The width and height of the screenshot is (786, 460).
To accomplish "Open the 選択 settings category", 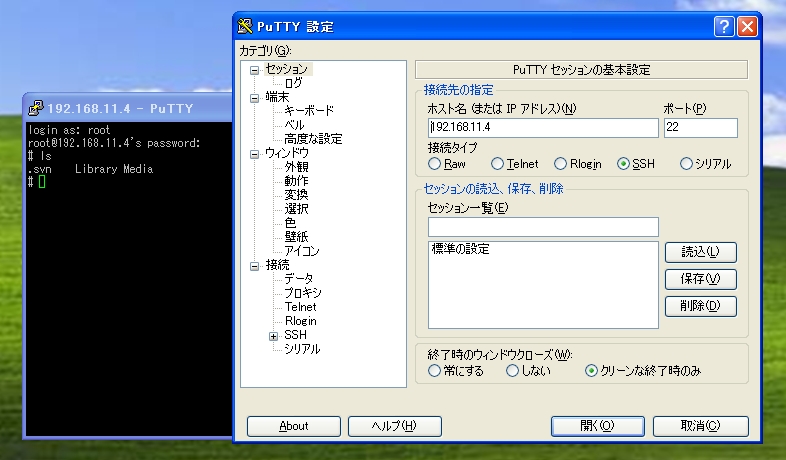I will pyautogui.click(x=296, y=209).
